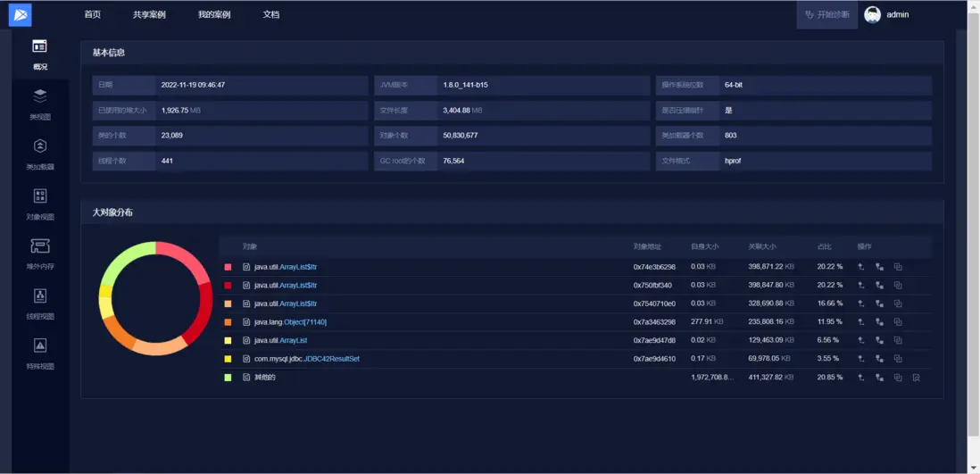The height and width of the screenshot is (474, 980).
Task: Open the 我的案例 my cases menu
Action: coord(214,14)
